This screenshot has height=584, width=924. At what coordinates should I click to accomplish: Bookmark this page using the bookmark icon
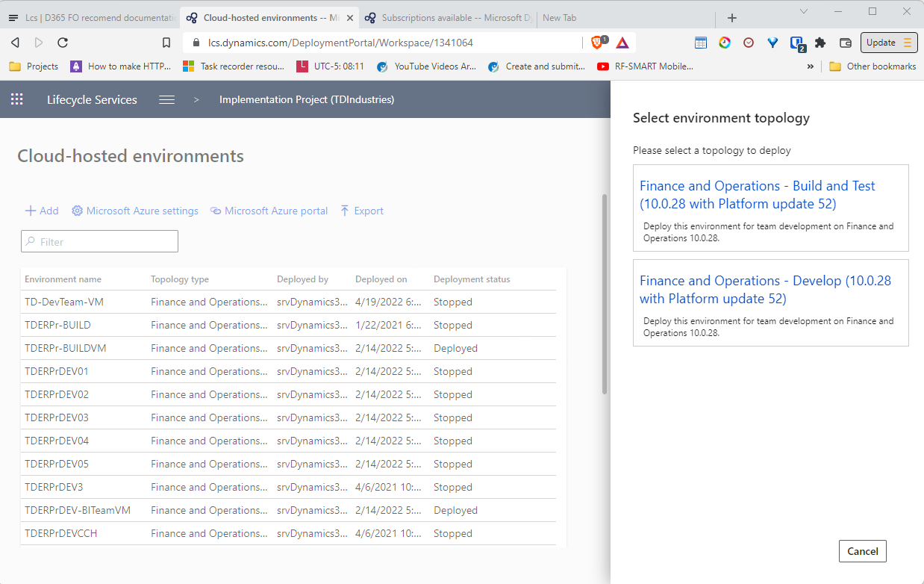pos(166,43)
